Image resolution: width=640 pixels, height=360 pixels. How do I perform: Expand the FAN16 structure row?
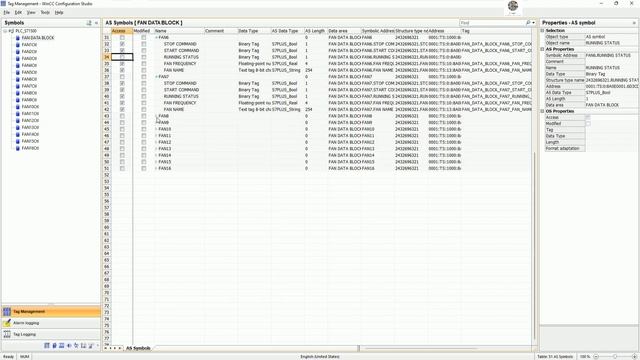tap(156, 168)
